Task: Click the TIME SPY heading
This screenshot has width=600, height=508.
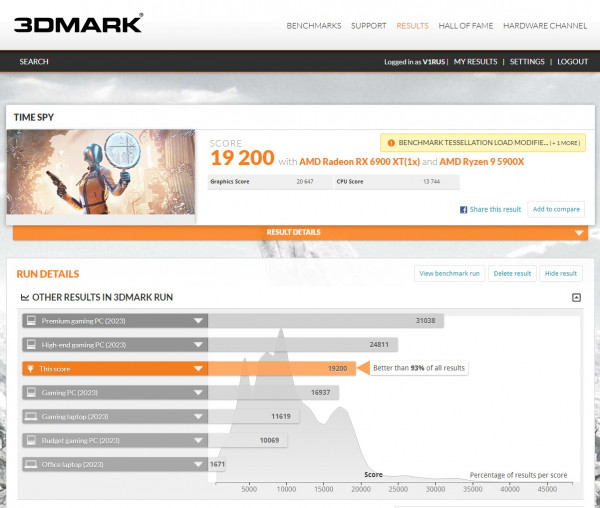Action: (x=34, y=117)
